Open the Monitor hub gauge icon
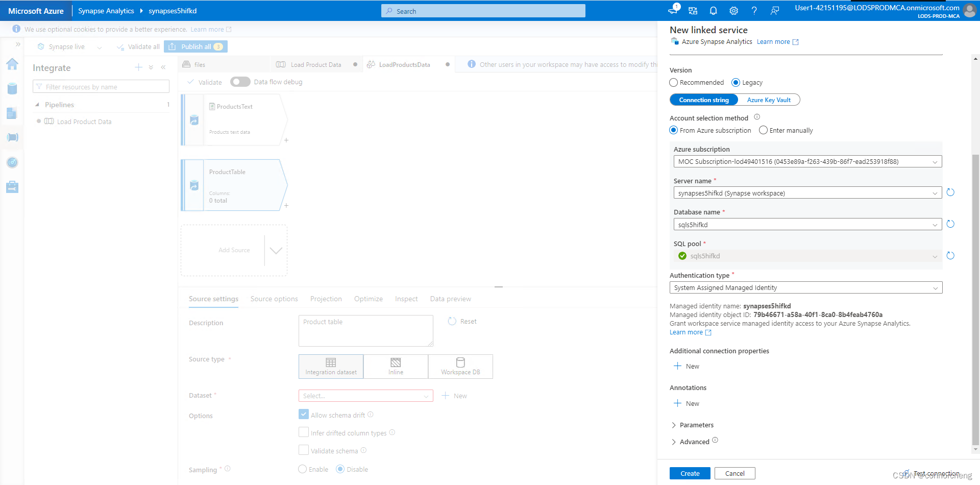 point(12,162)
